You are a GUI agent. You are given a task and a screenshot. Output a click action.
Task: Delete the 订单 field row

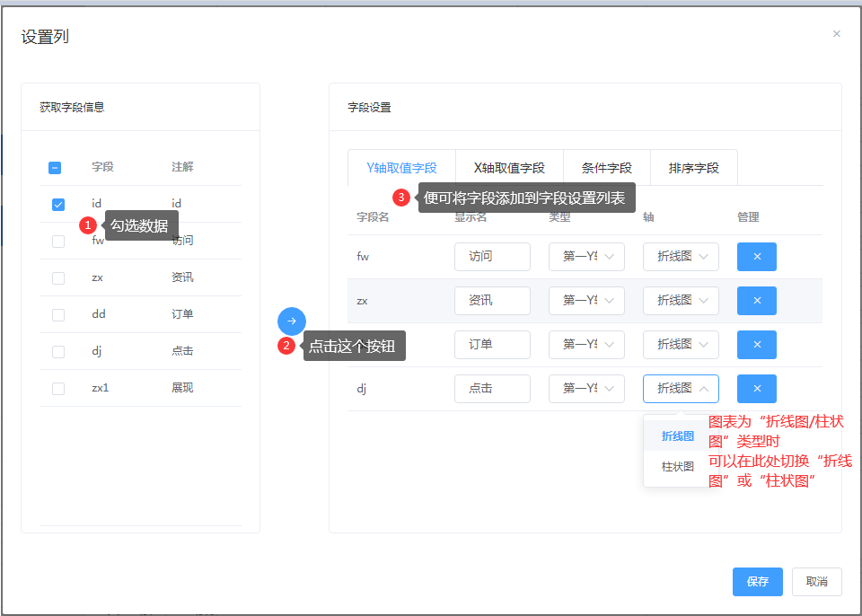(x=756, y=345)
